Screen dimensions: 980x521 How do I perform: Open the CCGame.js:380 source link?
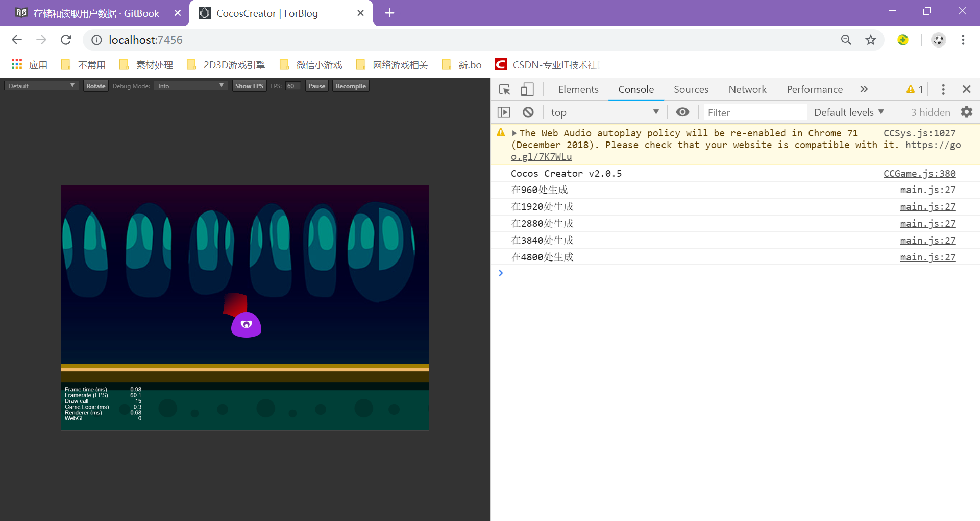pos(919,174)
